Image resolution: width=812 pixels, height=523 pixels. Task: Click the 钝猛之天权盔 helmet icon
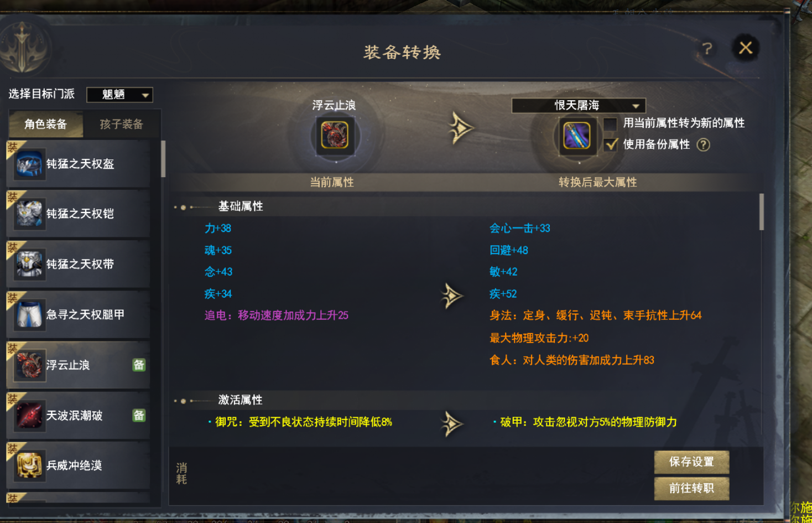29,164
